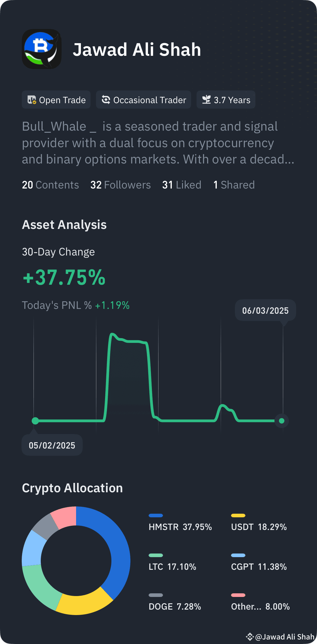The image size is (317, 644).
Task: Click the LTC green legend swatch
Action: click(156, 555)
